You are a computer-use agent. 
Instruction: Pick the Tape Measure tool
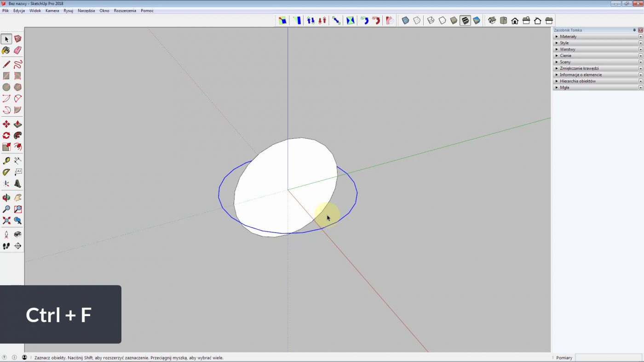click(6, 160)
